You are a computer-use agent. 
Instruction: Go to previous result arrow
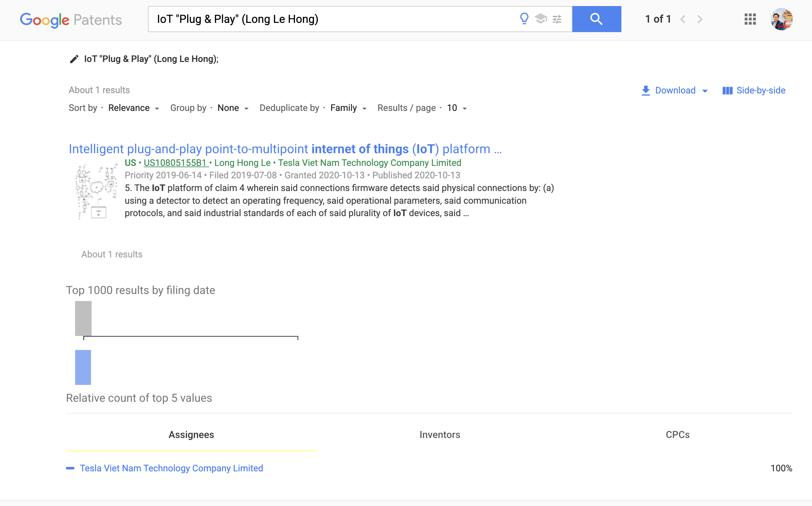683,19
